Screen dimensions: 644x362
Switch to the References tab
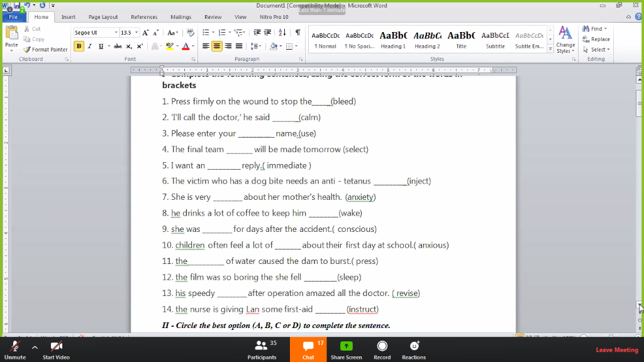click(x=144, y=17)
